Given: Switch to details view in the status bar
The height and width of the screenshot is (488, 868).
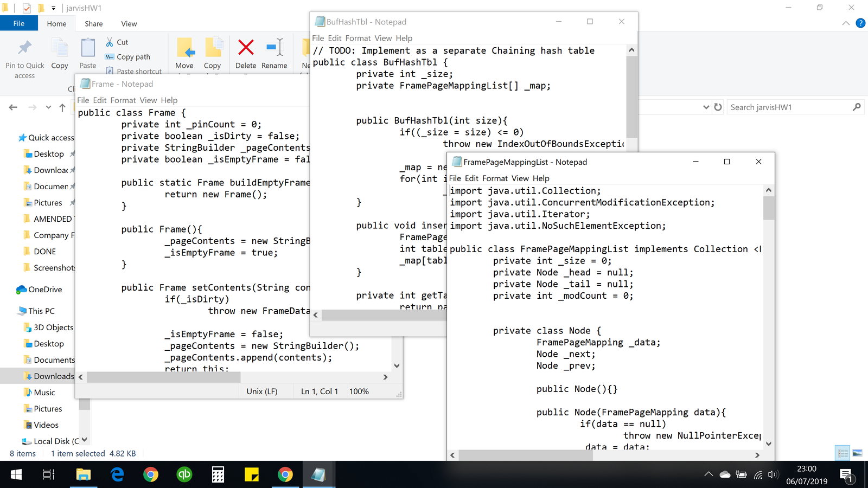Looking at the screenshot, I should (843, 453).
